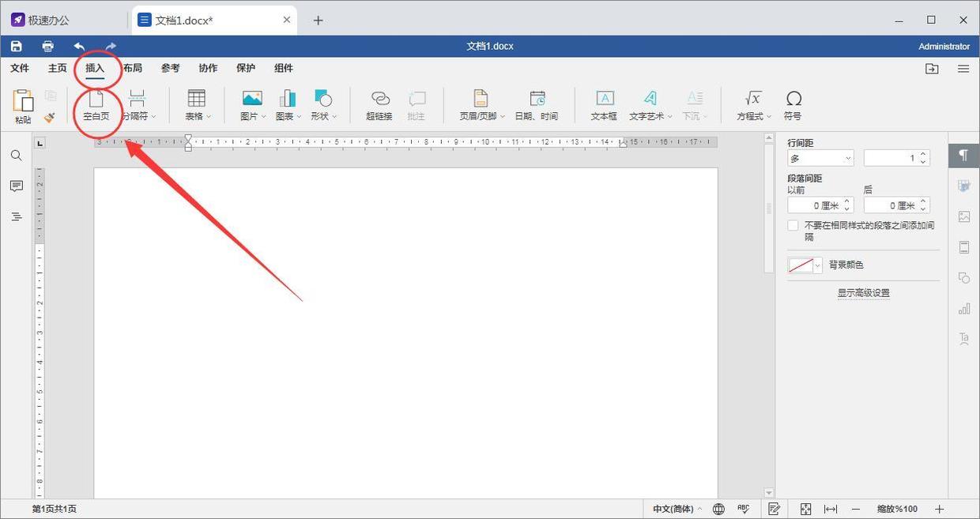980x519 pixels.
Task: Insert 日期、时间 date and time
Action: coord(537,106)
